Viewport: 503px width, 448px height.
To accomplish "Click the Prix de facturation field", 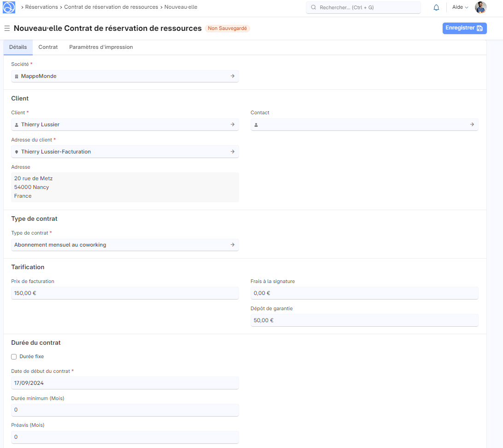I will [x=125, y=293].
